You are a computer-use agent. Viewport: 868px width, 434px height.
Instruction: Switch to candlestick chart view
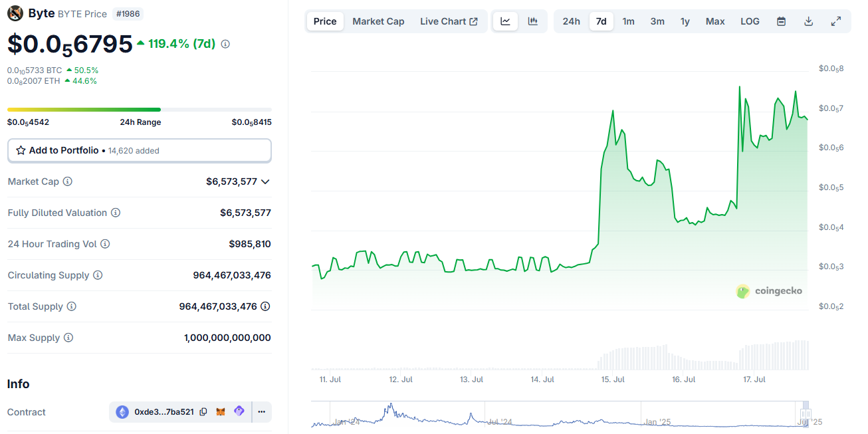click(x=533, y=21)
